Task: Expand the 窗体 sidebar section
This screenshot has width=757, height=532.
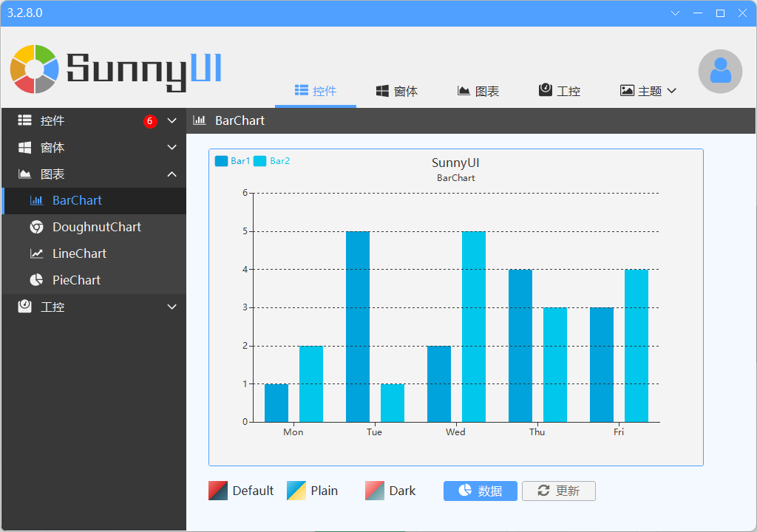Action: [x=172, y=148]
